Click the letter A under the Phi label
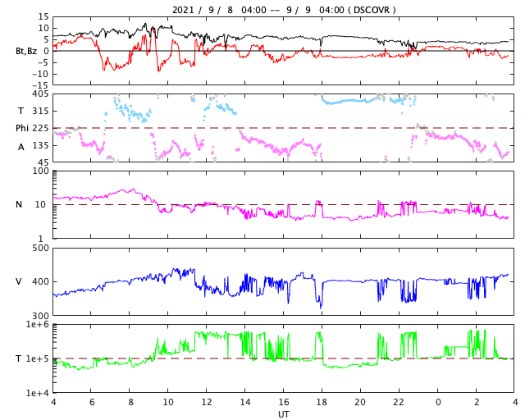The width and height of the screenshot is (525, 420). tap(21, 147)
